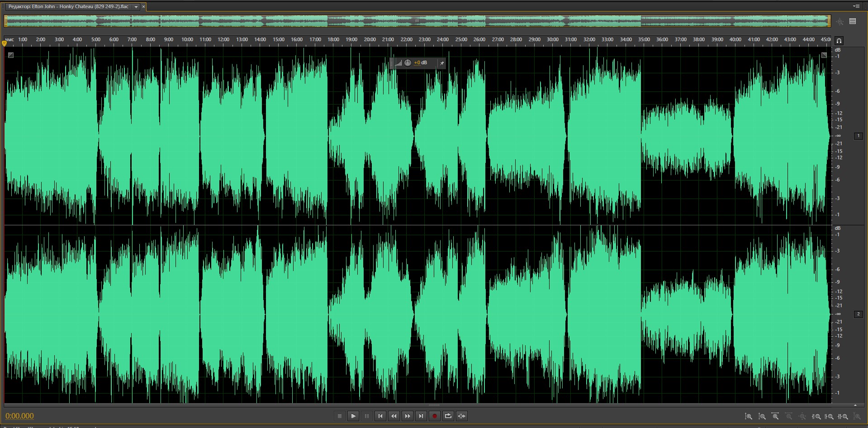Viewport: 868px width, 428px height.
Task: Adjust the HUD amplitude gain knob
Action: 408,63
